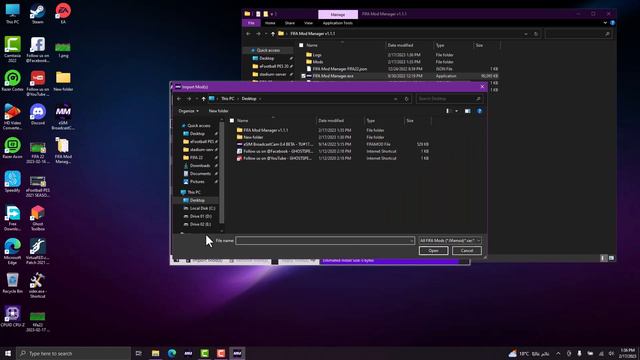Select the Speedify desktop icon
The image size is (640, 360).
tap(12, 182)
